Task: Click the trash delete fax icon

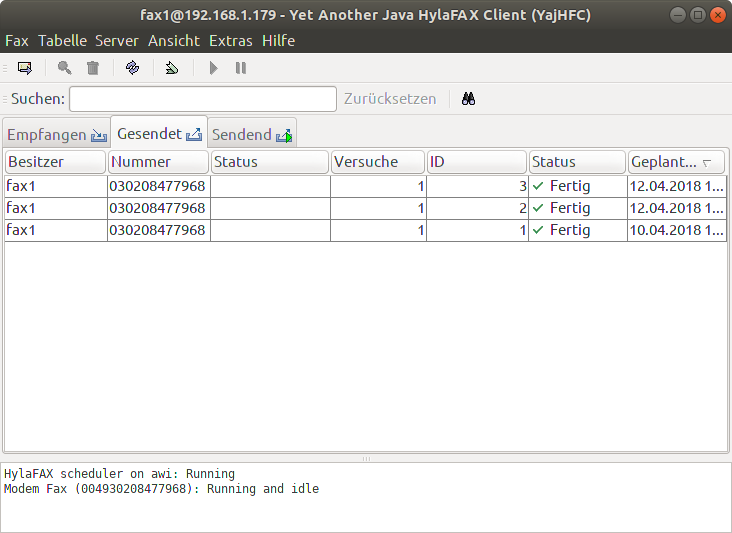Action: point(93,68)
